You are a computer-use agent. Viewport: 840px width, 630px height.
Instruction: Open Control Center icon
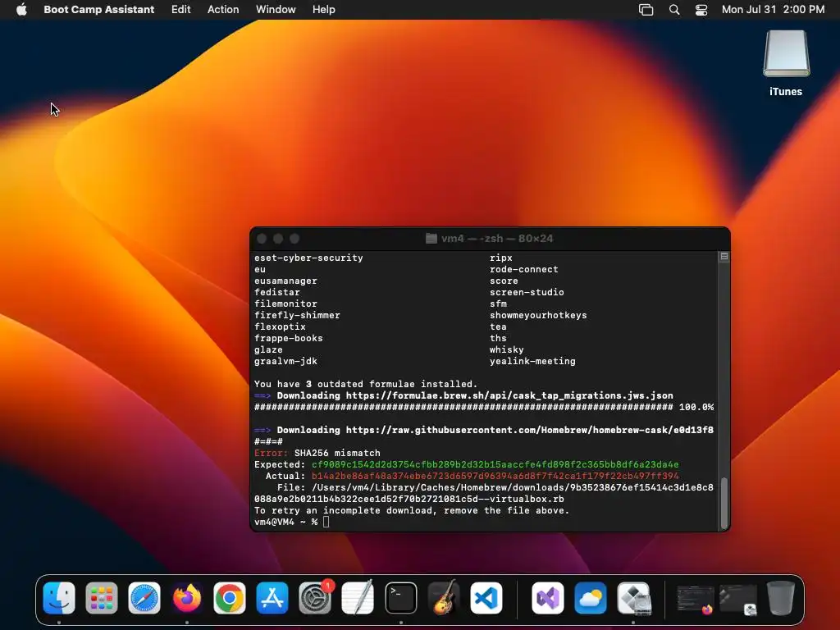pos(701,10)
